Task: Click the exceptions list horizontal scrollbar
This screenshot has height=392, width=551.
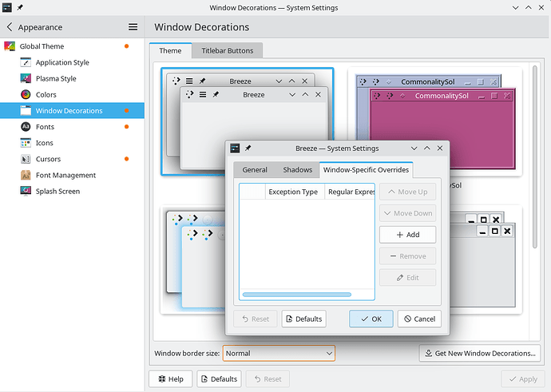Action: click(x=297, y=295)
